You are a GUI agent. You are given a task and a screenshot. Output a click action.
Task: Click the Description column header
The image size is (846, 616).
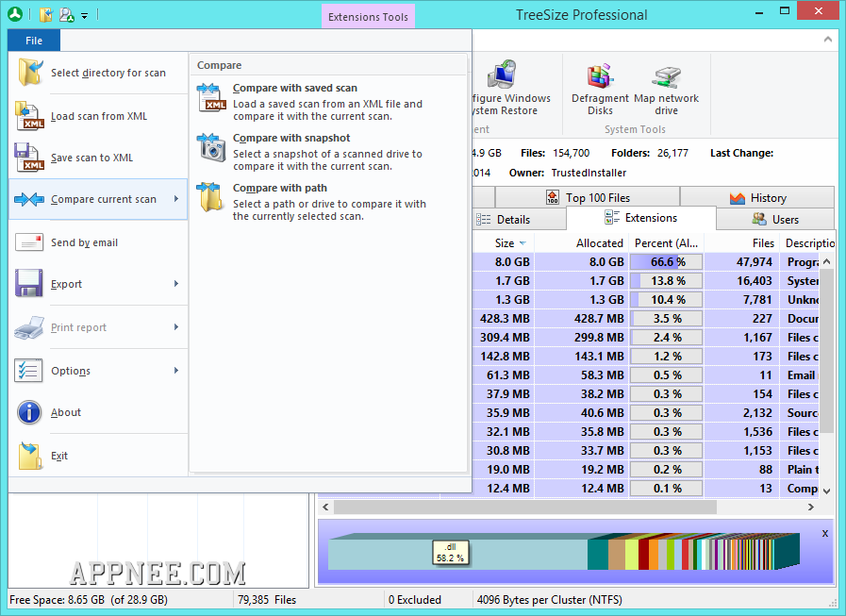(807, 243)
